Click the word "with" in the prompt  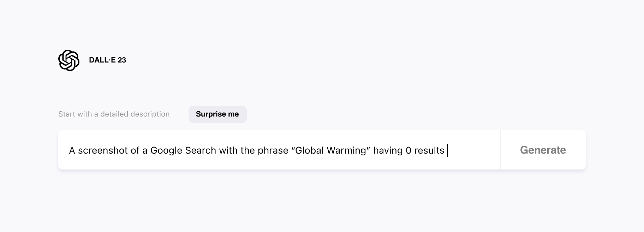click(x=228, y=150)
